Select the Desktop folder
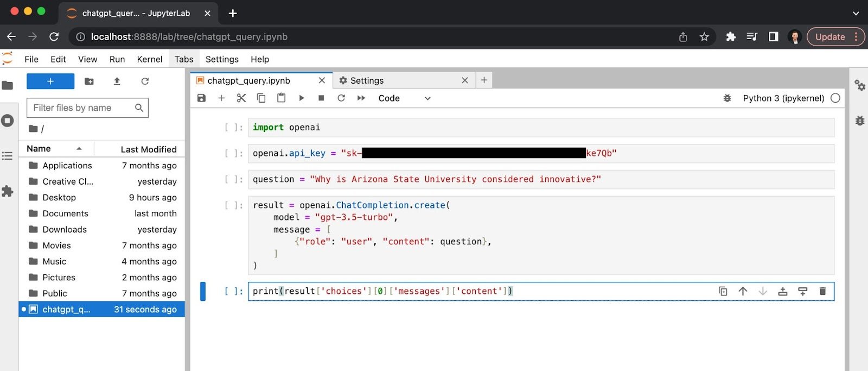Viewport: 868px width, 371px height. 102,197
